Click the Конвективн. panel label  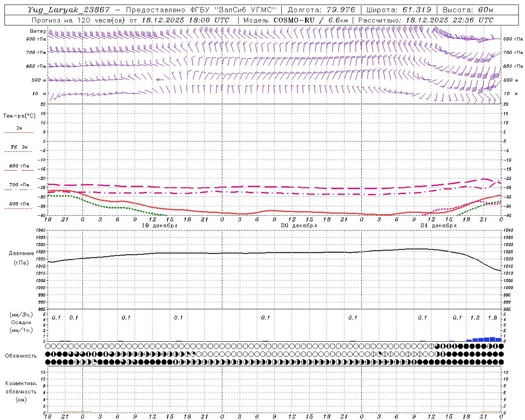tap(21, 383)
